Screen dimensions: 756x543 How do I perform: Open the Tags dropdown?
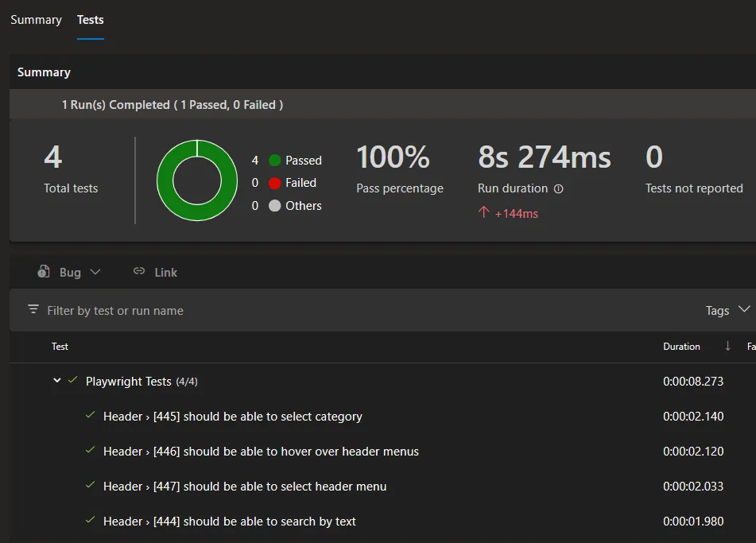pos(727,310)
